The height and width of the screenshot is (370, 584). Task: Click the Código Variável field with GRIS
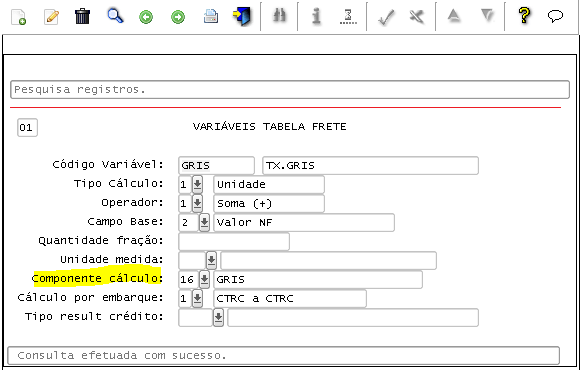coord(216,165)
